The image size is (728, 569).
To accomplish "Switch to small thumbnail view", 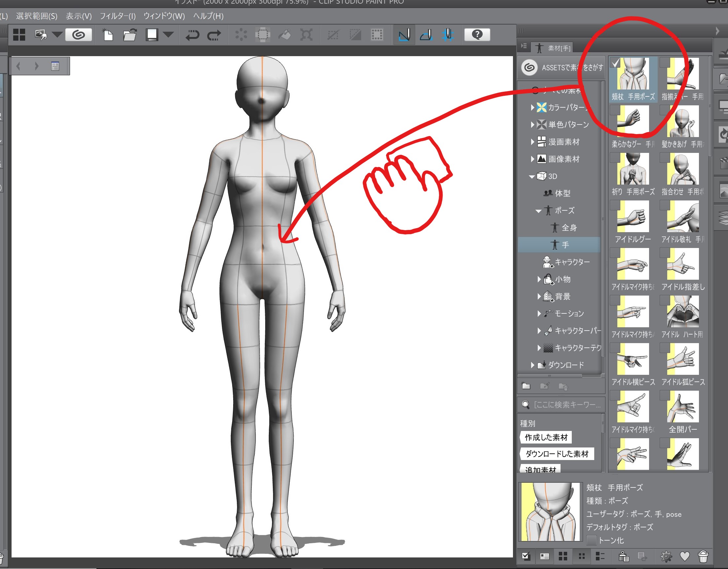I will pyautogui.click(x=582, y=556).
